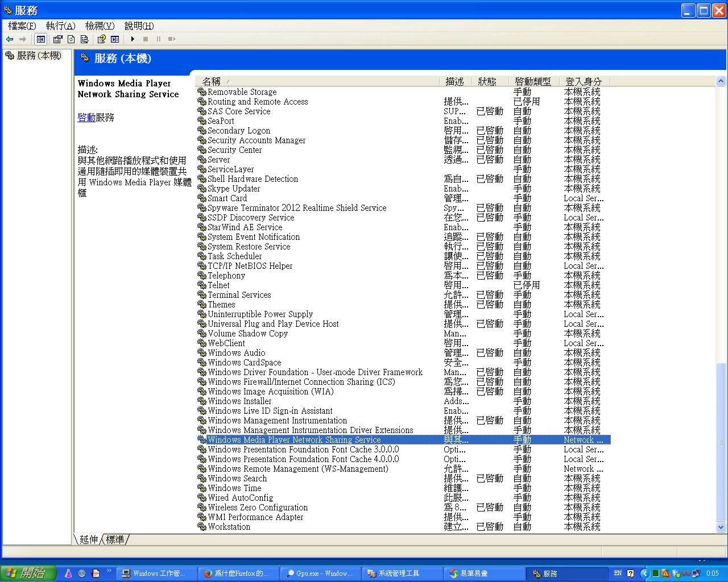Click the Refresh toolbar icon
Viewport: 728px width, 582px height.
[x=71, y=39]
